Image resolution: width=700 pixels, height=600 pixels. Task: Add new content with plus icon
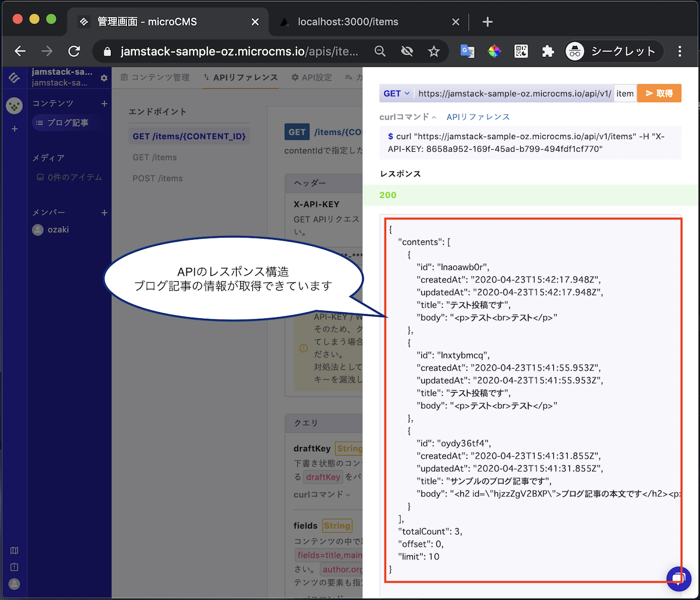(104, 104)
